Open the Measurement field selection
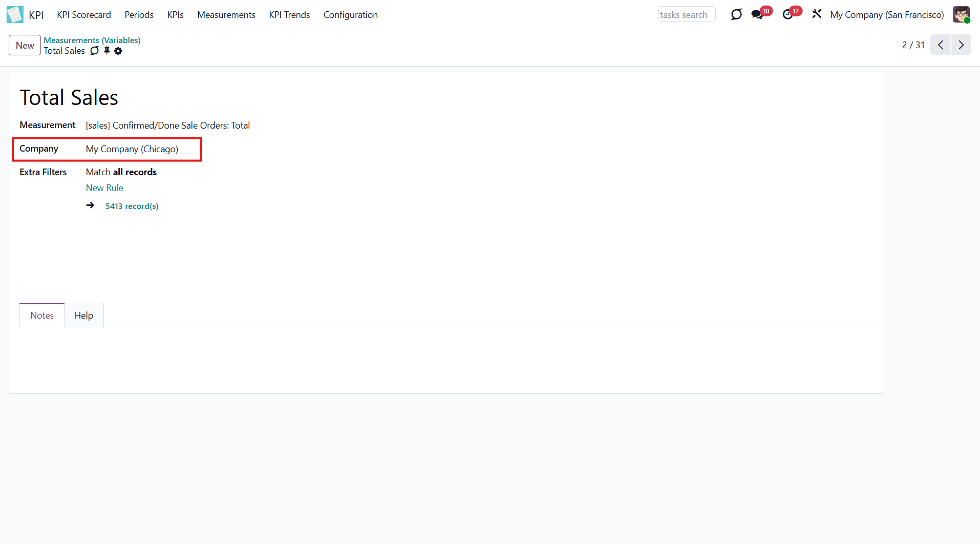This screenshot has height=544, width=980. click(167, 125)
